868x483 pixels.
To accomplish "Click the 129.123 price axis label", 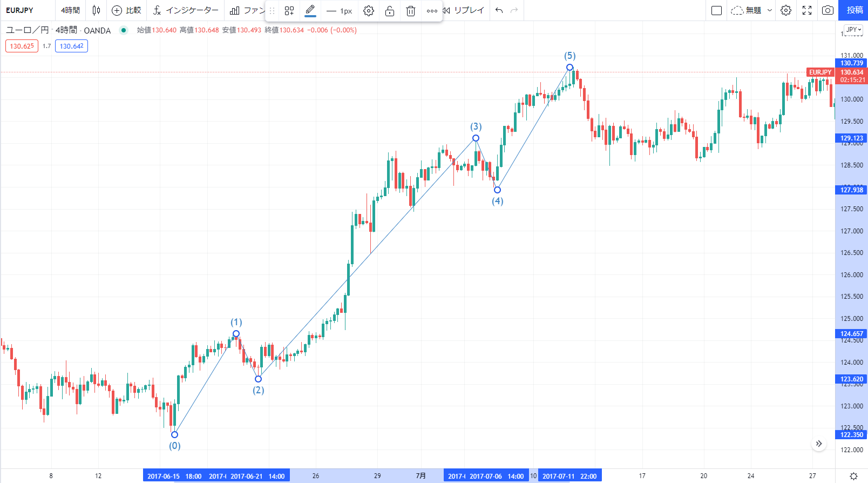I will pos(852,138).
